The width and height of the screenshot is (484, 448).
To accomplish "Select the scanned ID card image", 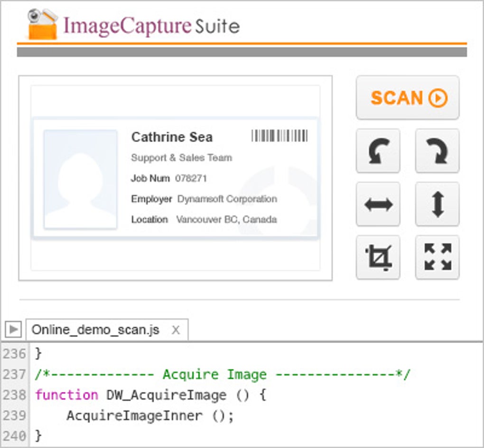I will [x=175, y=178].
